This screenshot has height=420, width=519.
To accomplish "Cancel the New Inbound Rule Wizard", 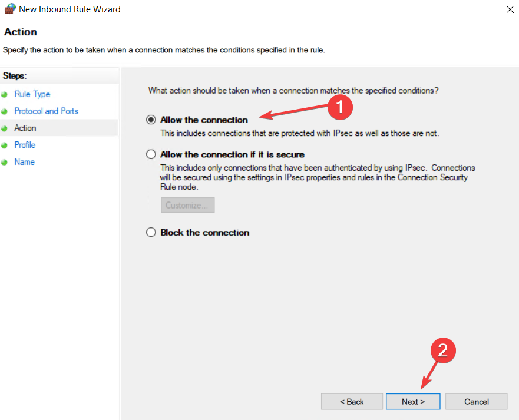I will click(x=476, y=402).
